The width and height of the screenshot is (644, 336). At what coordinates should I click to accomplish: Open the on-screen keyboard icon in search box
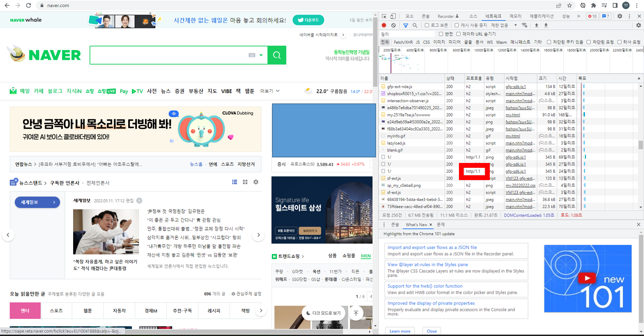pos(252,55)
